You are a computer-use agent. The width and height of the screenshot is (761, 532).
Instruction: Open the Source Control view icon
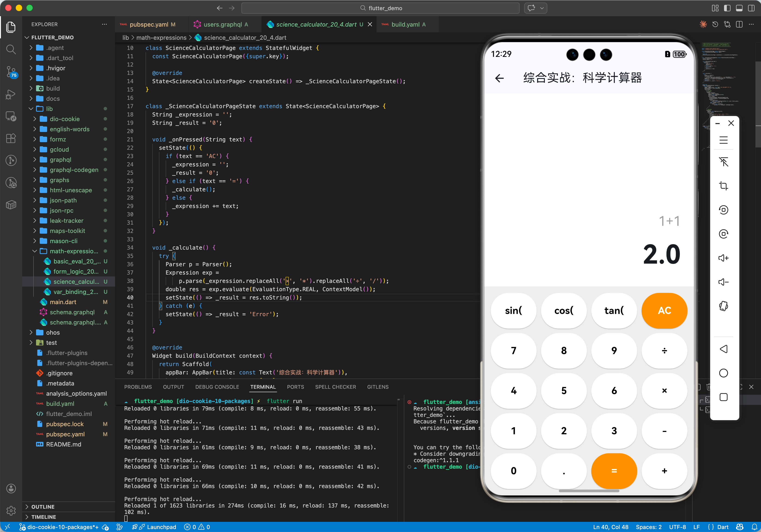coord(11,71)
